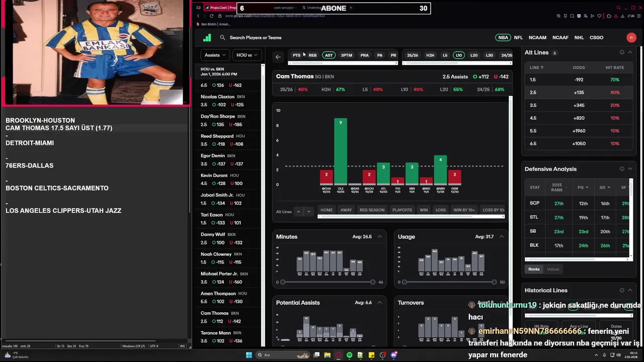
Task: Switch to NFL league tab
Action: click(518, 38)
